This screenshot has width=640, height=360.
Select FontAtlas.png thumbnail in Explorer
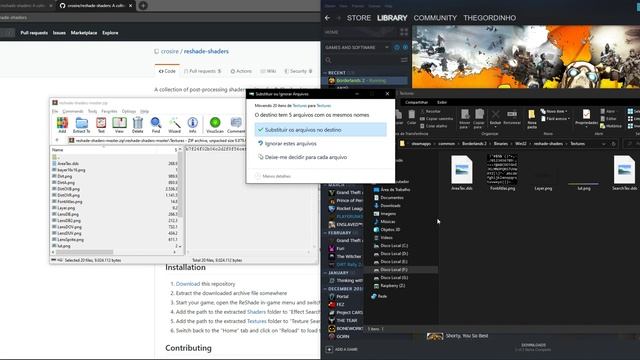[x=502, y=172]
